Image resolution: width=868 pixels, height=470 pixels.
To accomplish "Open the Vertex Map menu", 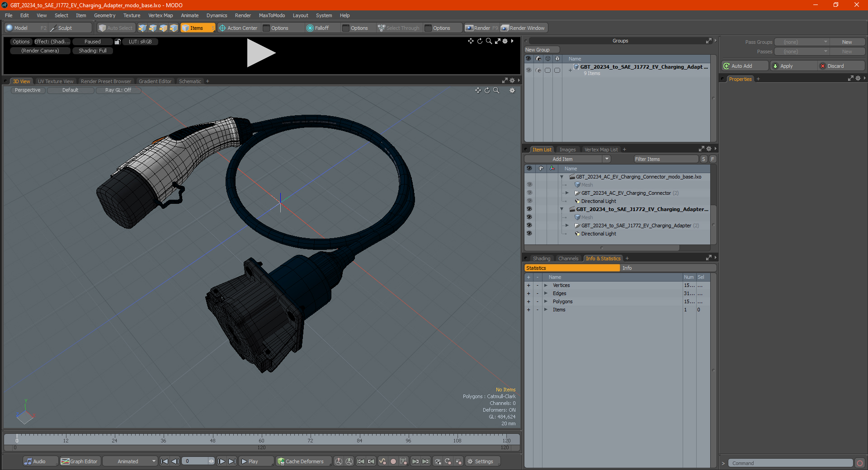I will tap(160, 15).
